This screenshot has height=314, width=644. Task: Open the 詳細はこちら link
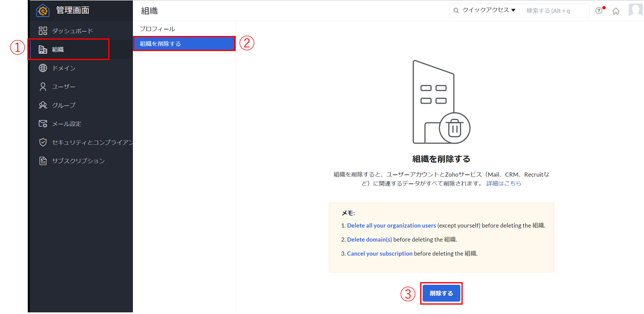504,183
